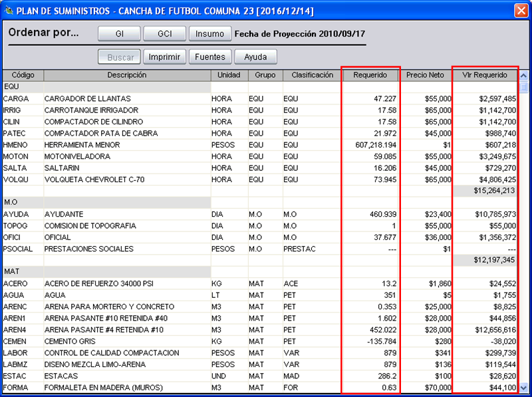Select DISENO MEZCLA LIMO-ARENA description
The height and width of the screenshot is (397, 532).
[95, 364]
